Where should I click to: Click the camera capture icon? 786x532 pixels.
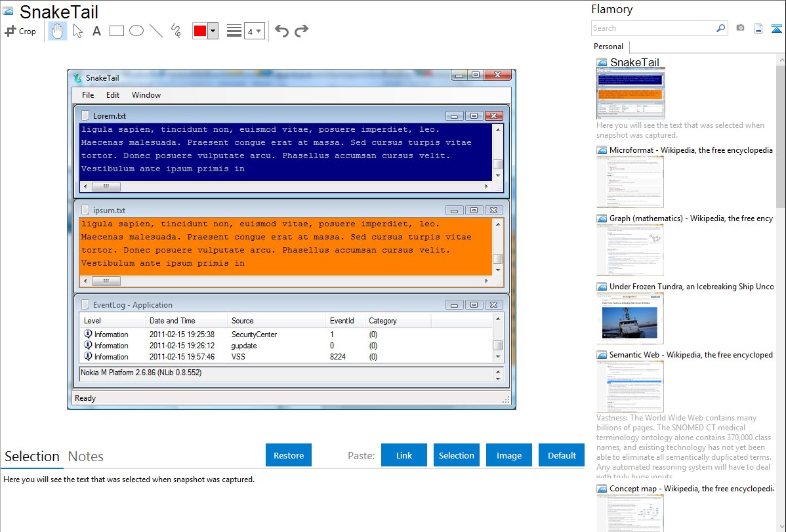coord(740,28)
